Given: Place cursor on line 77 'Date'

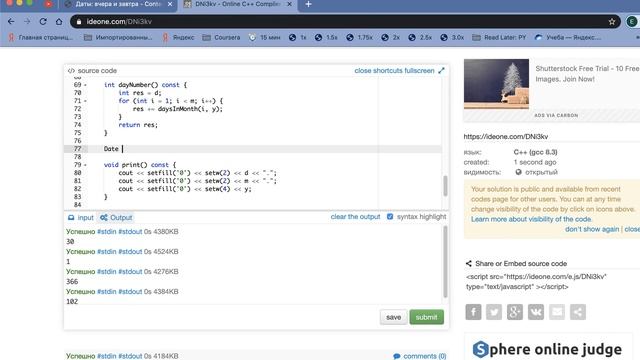Looking at the screenshot, I should coord(111,149).
